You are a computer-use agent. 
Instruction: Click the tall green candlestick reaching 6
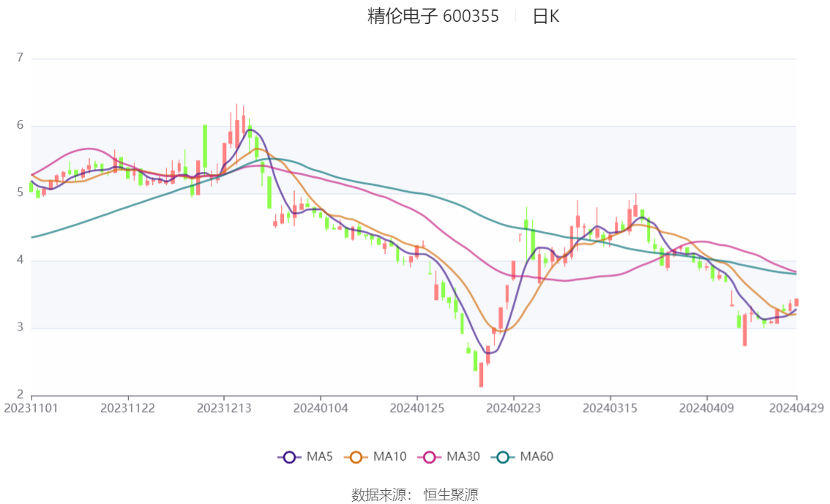coord(205,147)
